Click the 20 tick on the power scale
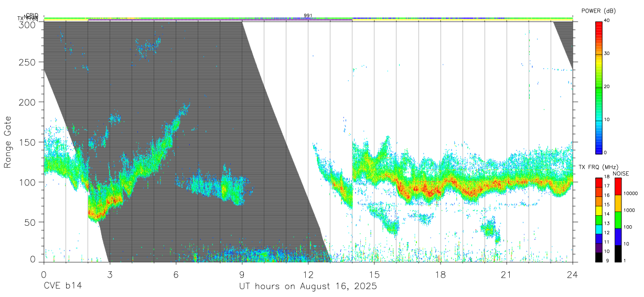644x297 pixels. 607,86
